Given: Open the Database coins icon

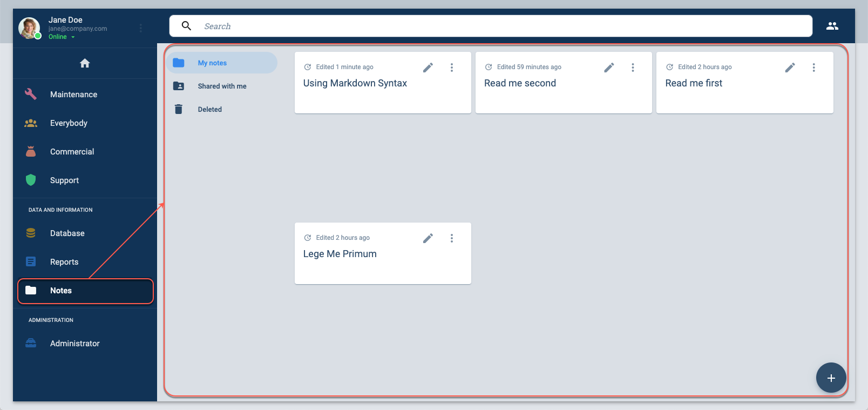Looking at the screenshot, I should [31, 233].
